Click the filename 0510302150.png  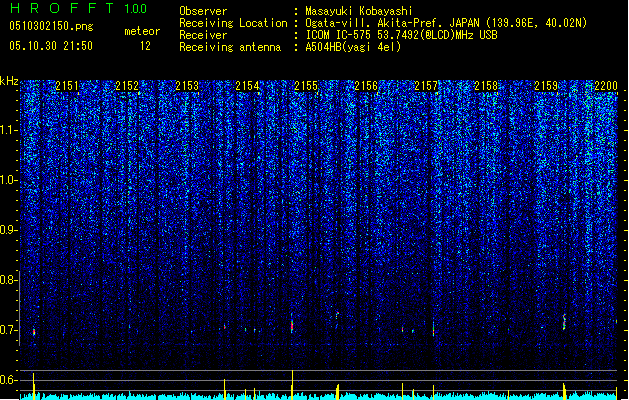(51, 26)
